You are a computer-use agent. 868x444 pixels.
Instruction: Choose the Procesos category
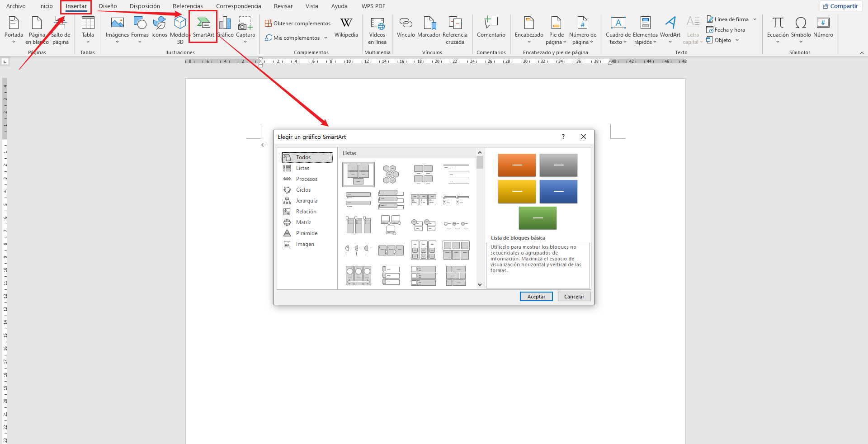pos(307,179)
